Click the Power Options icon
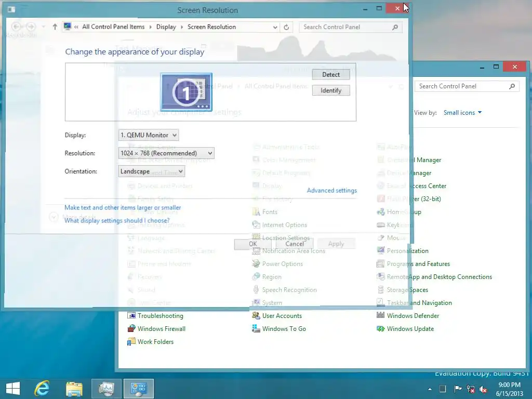This screenshot has width=532, height=399. click(256, 263)
